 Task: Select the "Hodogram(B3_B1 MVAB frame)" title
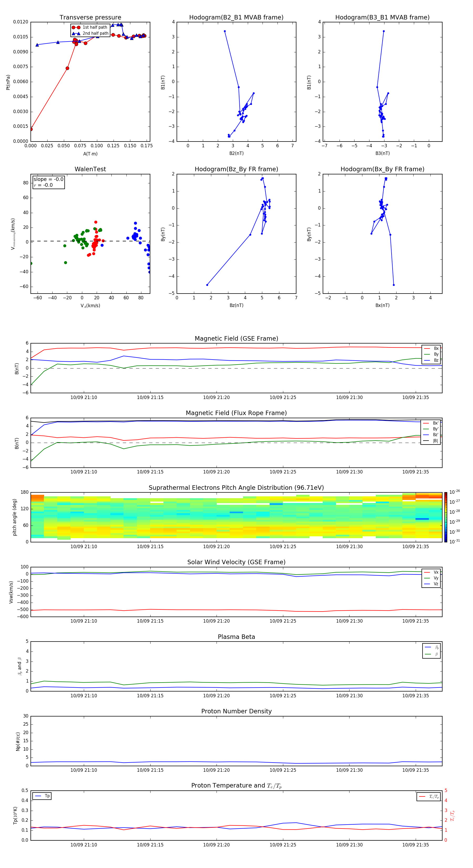pyautogui.click(x=382, y=18)
